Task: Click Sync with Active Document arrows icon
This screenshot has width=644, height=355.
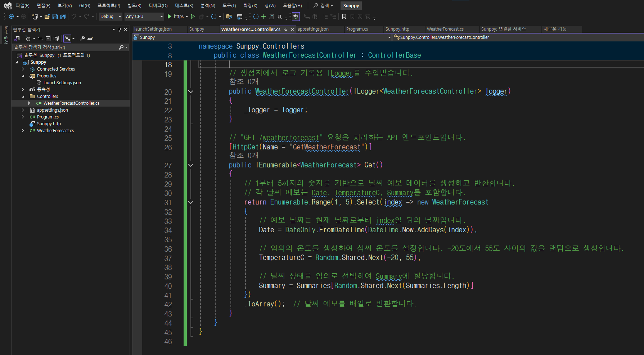Action: [x=40, y=39]
